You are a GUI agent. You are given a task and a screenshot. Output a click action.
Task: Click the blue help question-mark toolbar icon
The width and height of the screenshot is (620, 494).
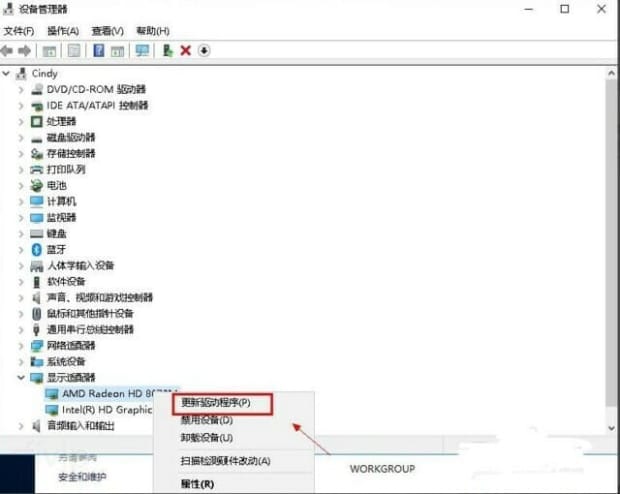point(99,50)
